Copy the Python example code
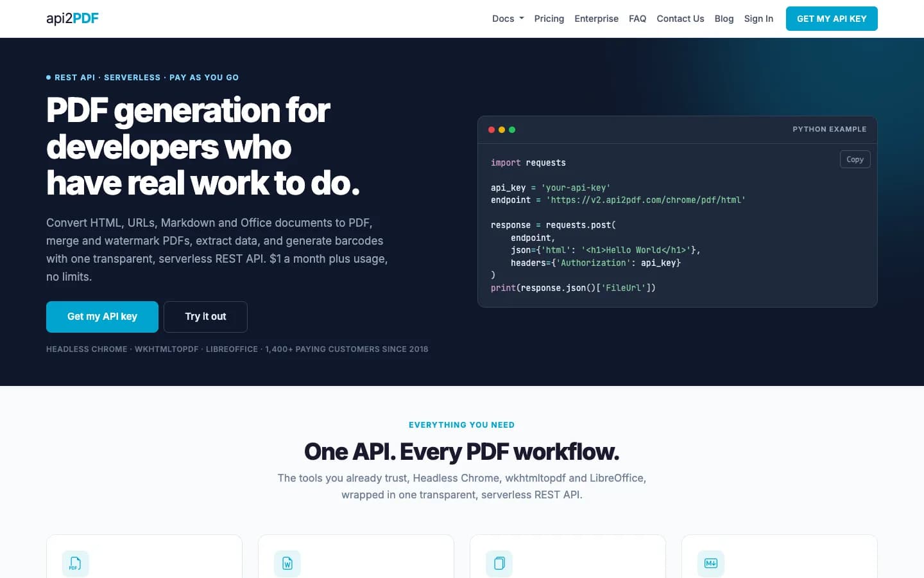 click(855, 159)
